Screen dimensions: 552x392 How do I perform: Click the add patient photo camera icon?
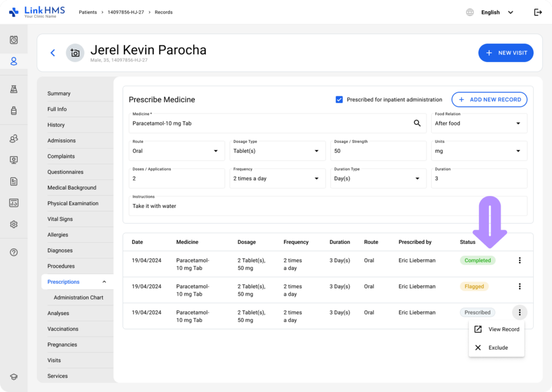(x=75, y=53)
